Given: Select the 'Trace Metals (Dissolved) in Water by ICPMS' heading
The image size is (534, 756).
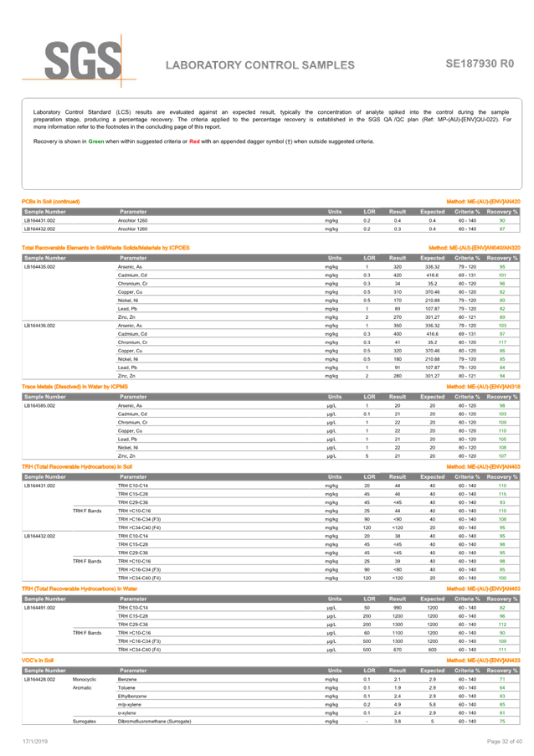Looking at the screenshot, I should [74, 387].
